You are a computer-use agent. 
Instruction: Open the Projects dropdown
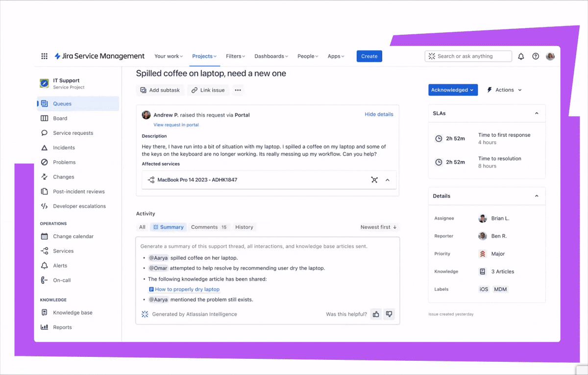pyautogui.click(x=204, y=56)
